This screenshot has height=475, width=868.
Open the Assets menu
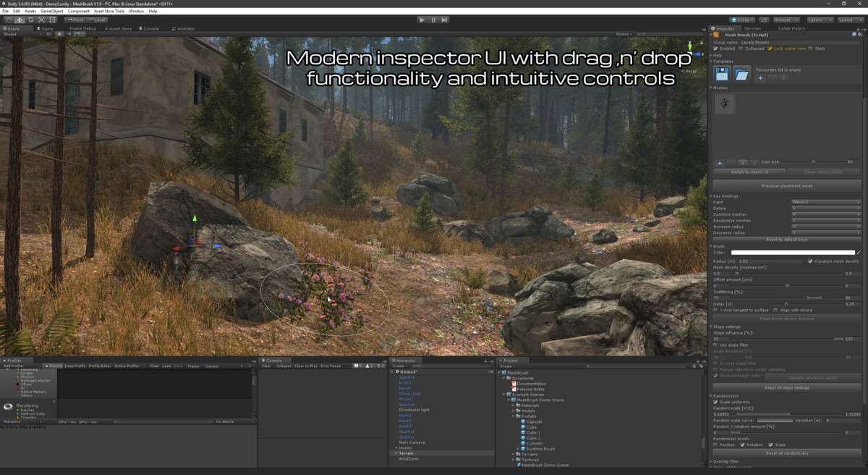30,12
